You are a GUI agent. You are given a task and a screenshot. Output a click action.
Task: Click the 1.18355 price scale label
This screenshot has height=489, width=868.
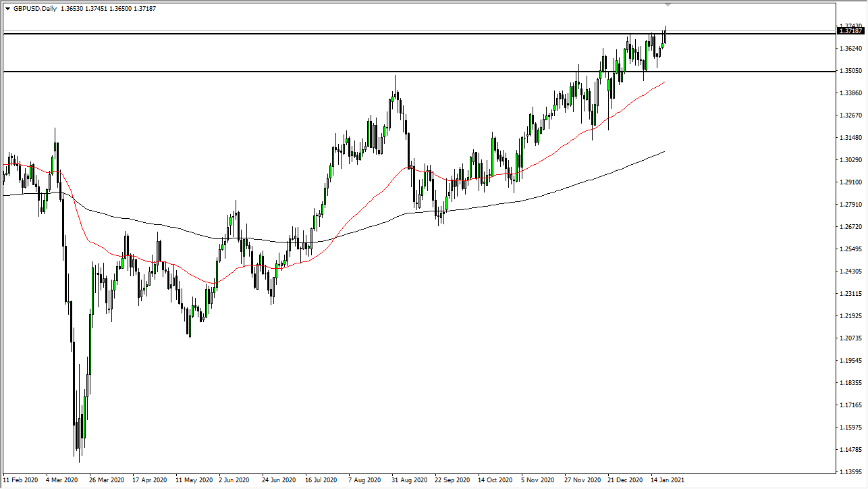point(850,383)
